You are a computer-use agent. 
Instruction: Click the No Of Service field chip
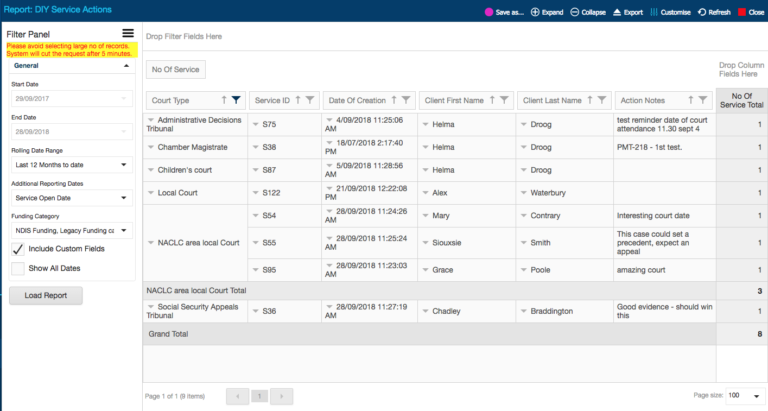[175, 70]
